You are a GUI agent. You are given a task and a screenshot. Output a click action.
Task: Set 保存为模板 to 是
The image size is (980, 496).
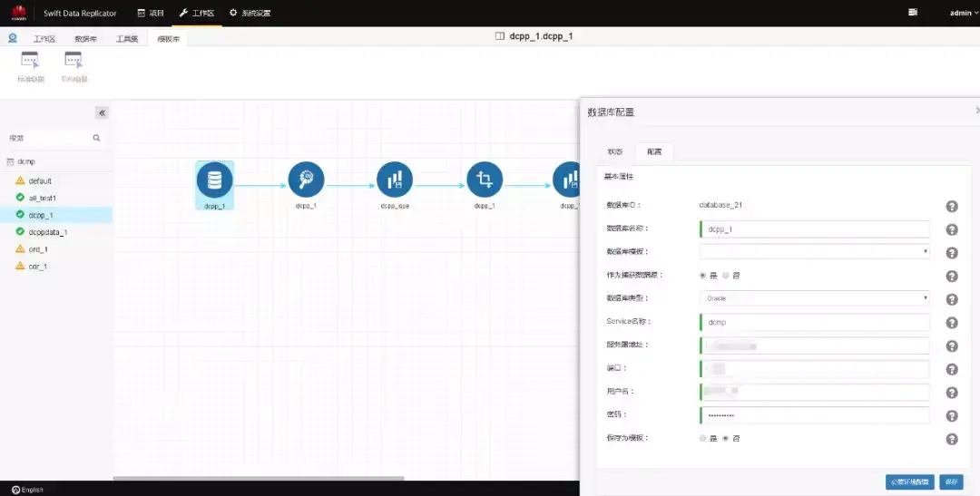tap(703, 439)
